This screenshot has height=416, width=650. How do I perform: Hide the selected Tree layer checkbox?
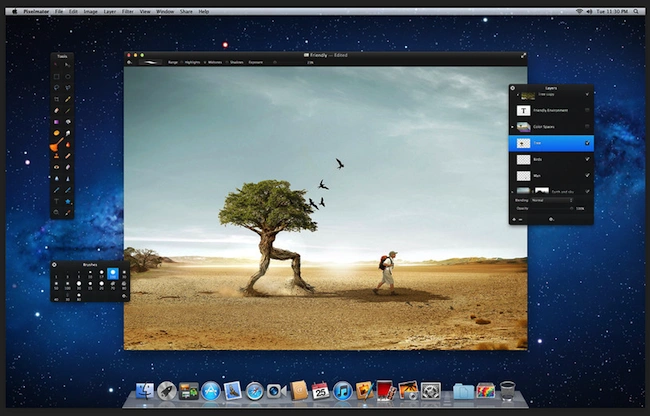pos(587,143)
